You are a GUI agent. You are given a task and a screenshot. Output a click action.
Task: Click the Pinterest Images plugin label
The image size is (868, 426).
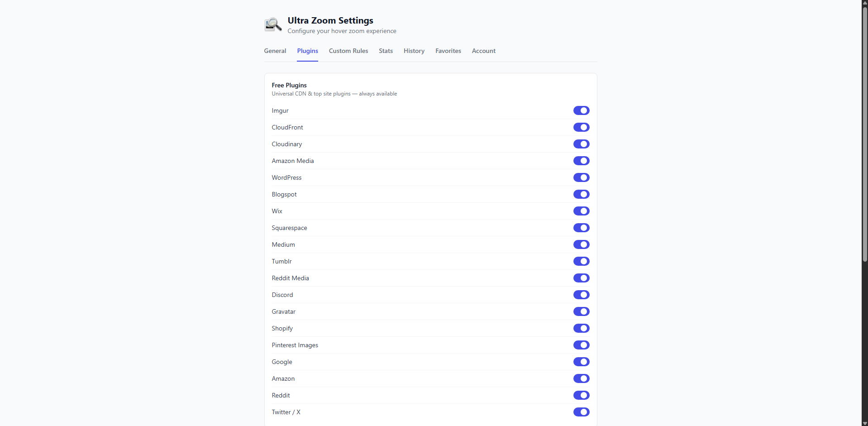click(x=295, y=345)
